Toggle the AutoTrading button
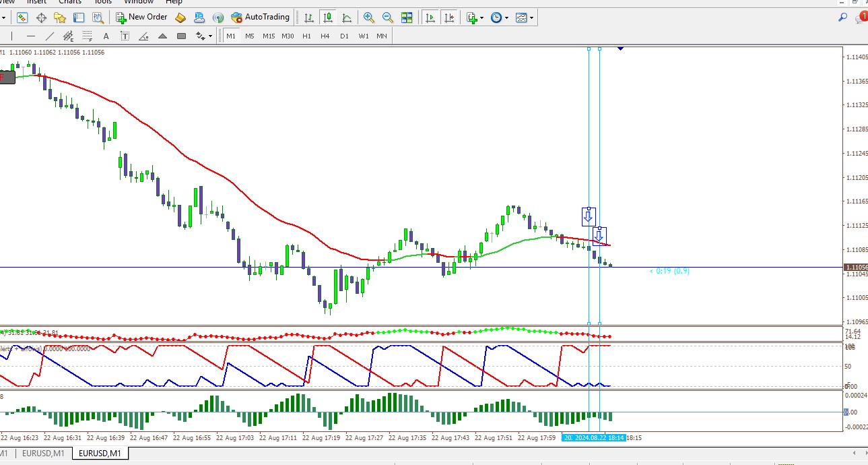The width and height of the screenshot is (868, 465). click(260, 18)
